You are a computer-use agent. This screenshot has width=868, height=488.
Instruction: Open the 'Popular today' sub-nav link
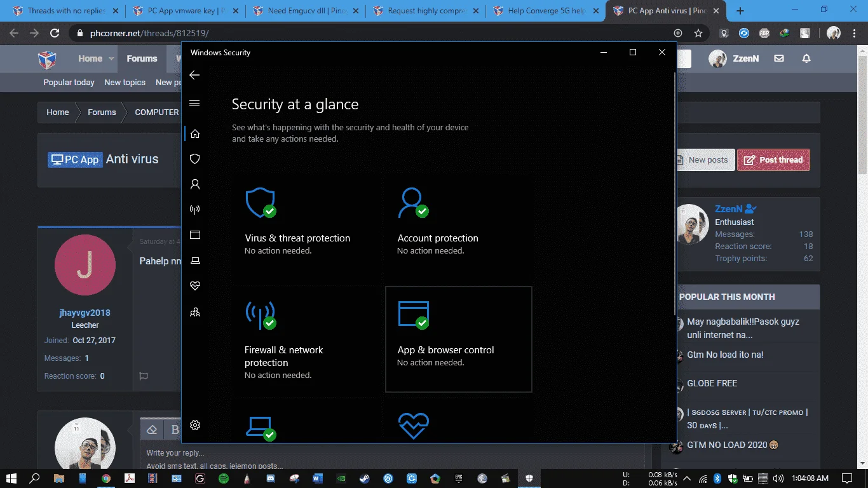pyautogui.click(x=69, y=82)
